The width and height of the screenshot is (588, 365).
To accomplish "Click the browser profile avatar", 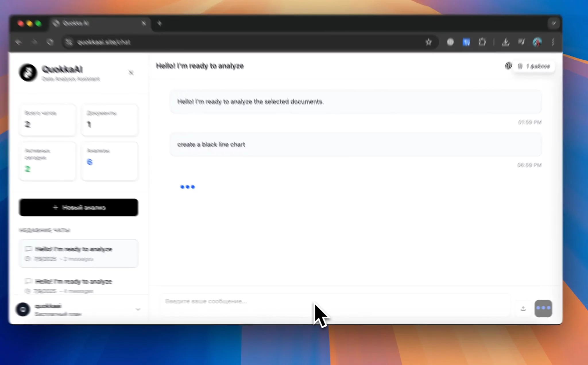I will coord(537,42).
